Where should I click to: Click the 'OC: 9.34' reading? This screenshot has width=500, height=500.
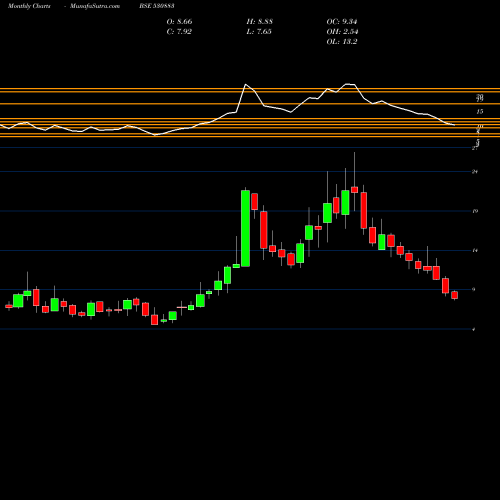click(342, 21)
